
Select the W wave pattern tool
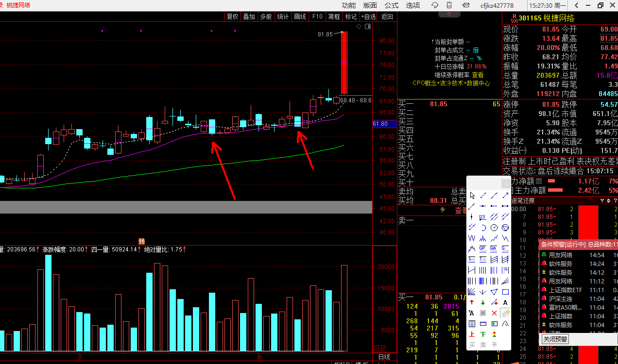click(x=472, y=238)
